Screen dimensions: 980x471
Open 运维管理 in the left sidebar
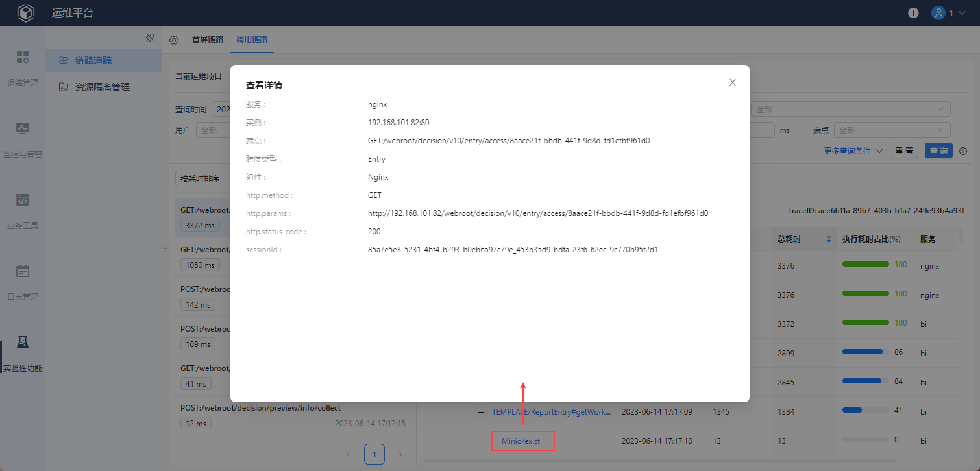click(23, 67)
